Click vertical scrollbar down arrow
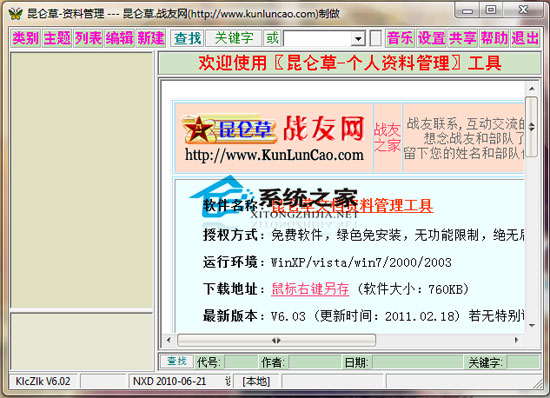Screen dimensions: 550x398 pyautogui.click(x=532, y=326)
